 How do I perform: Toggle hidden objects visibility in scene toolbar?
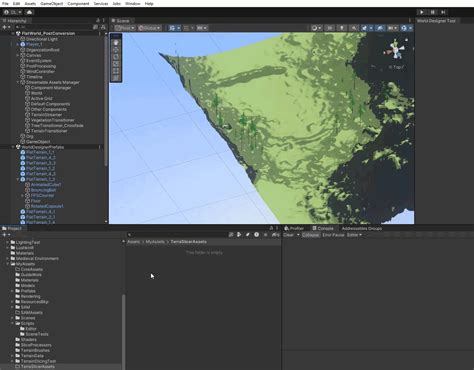pos(380,28)
